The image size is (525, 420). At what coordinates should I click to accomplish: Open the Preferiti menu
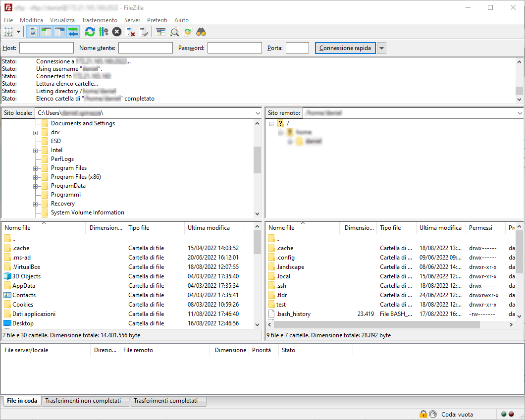157,20
